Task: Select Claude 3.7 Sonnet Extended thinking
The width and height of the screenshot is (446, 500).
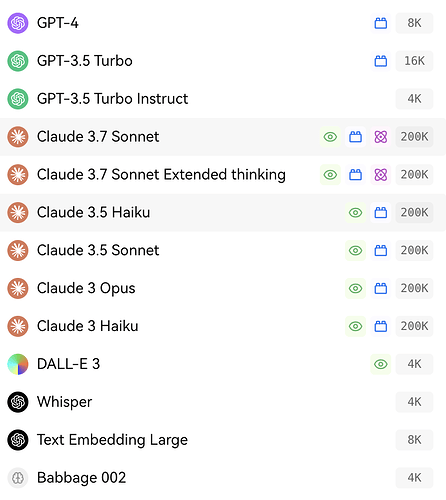Action: [x=223, y=175]
